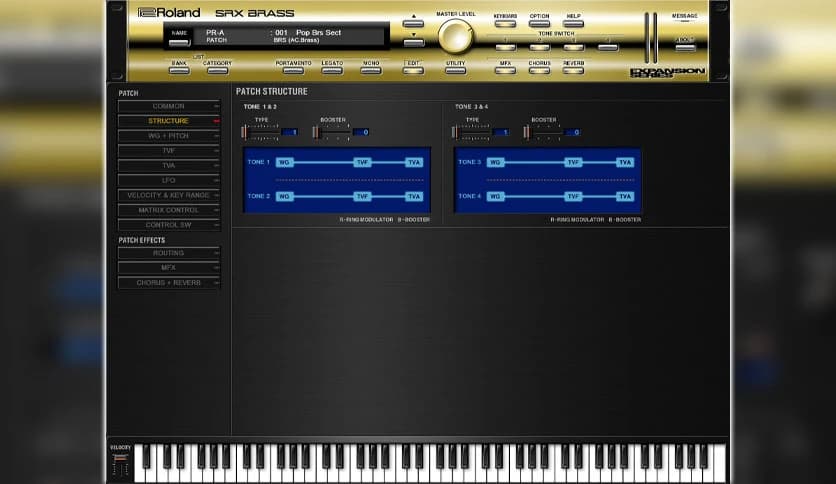Viewport: 836px width, 484px height.
Task: Open the ROUTING effects tab
Action: pos(168,253)
